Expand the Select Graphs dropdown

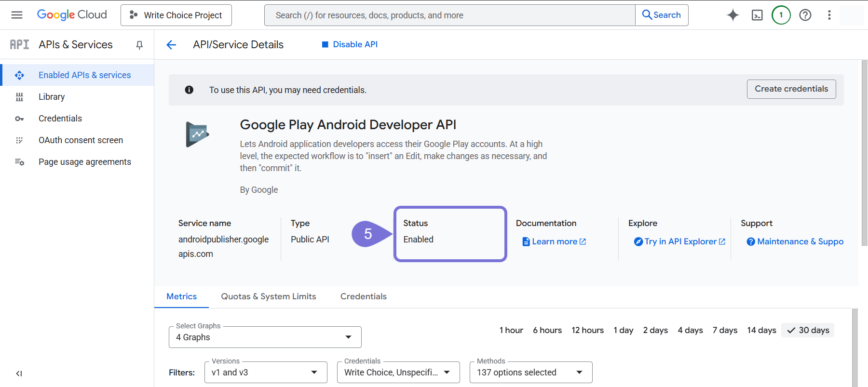pos(265,337)
